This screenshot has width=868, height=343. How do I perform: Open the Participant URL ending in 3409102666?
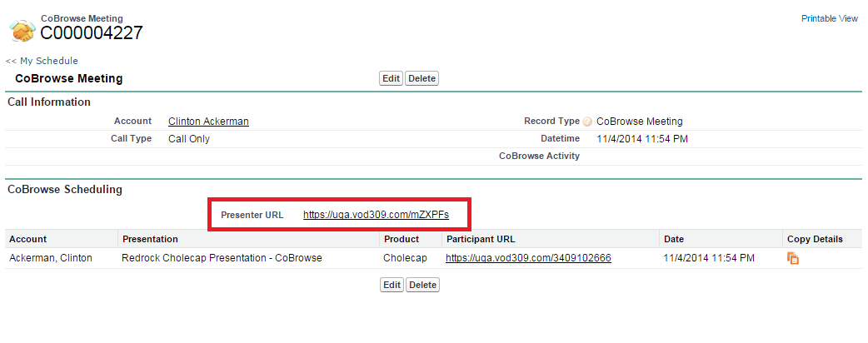528,258
